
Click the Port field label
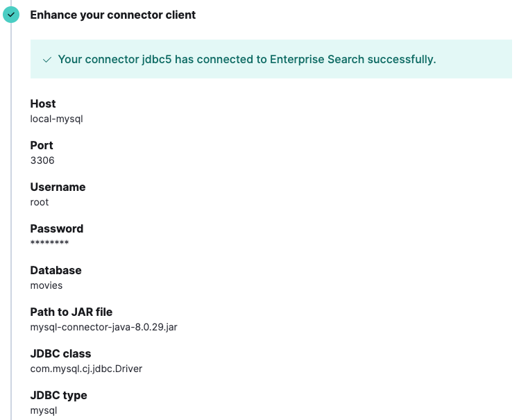tap(42, 145)
